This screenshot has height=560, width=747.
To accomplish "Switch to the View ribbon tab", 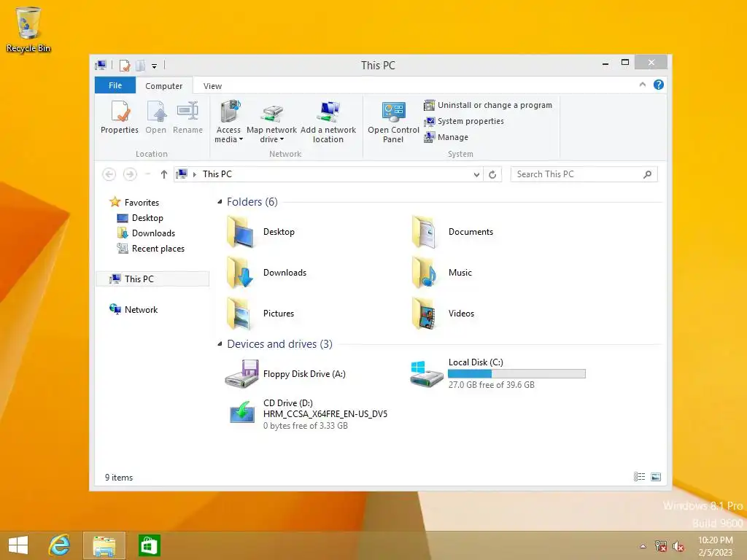I will click(212, 86).
